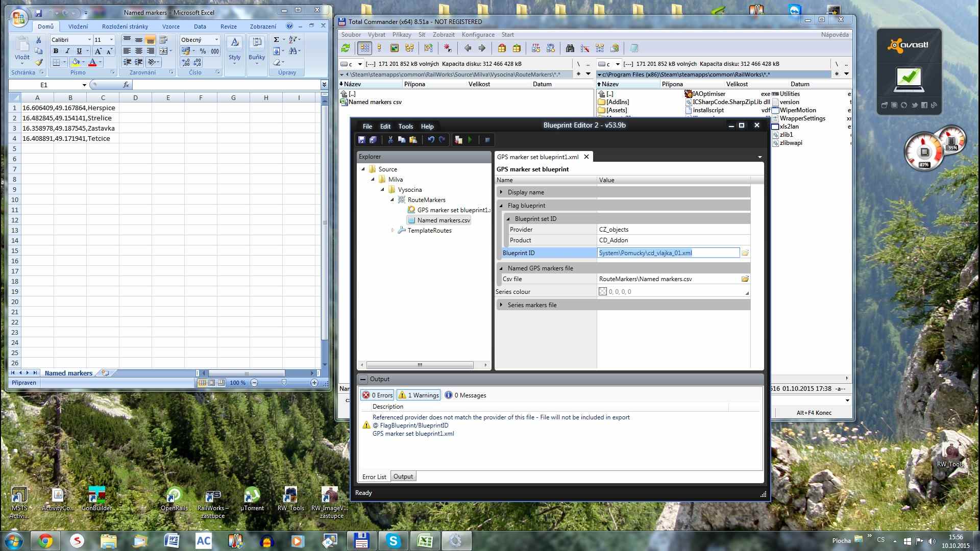The height and width of the screenshot is (551, 980).
Task: Toggle the Errors filter in Output panel
Action: [x=377, y=395]
